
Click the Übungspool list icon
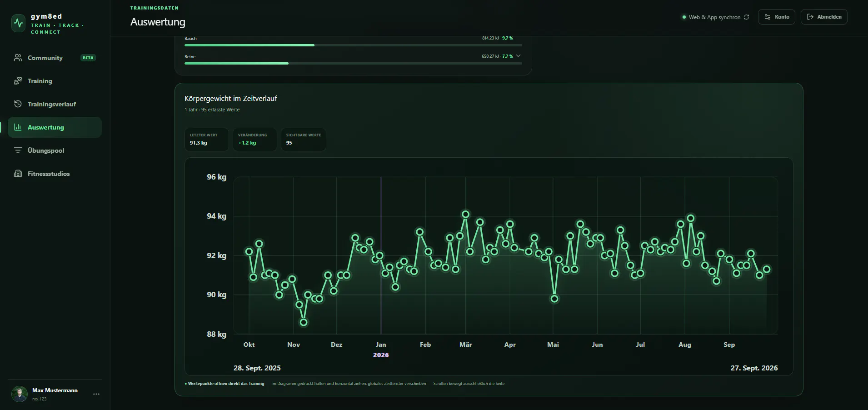point(18,150)
